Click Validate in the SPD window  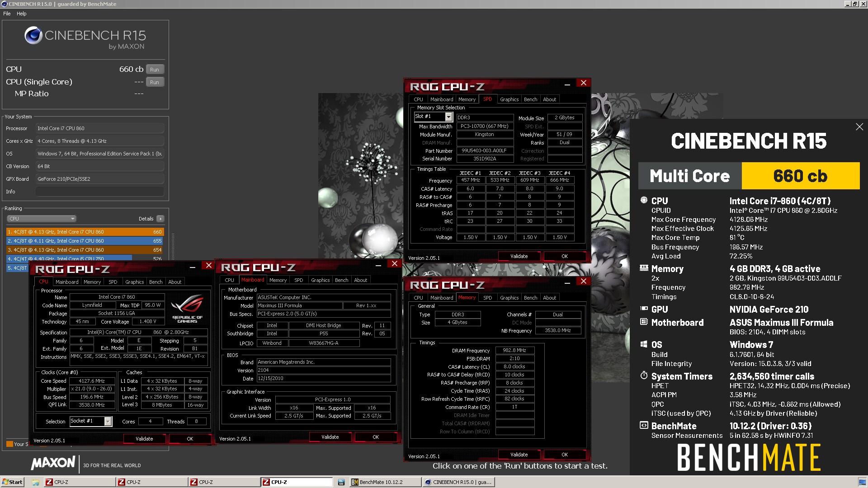pos(519,256)
